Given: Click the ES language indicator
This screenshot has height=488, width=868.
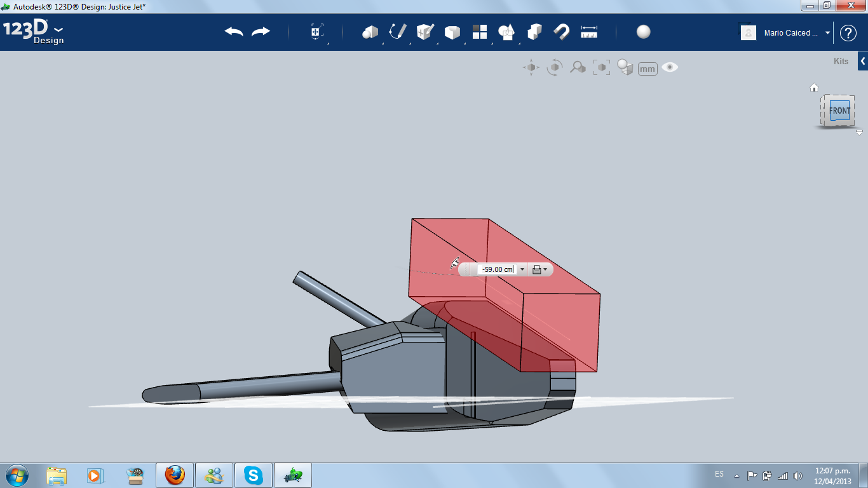Looking at the screenshot, I should click(719, 474).
